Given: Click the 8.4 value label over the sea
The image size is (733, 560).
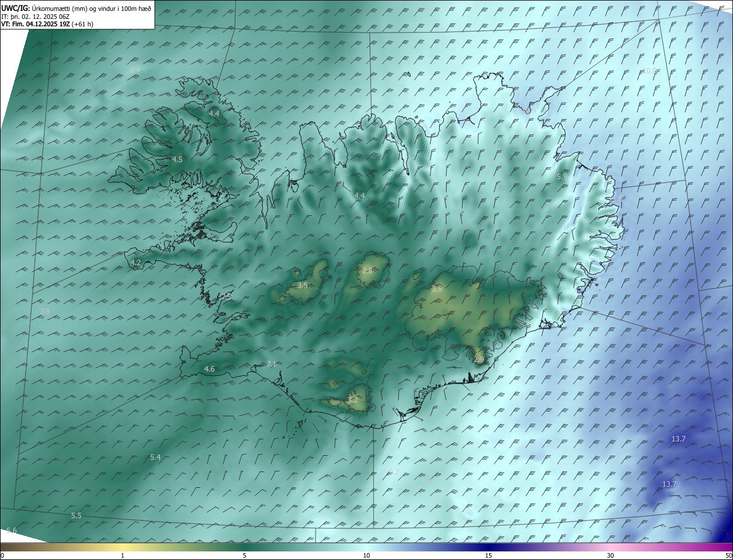Looking at the screenshot, I should point(135,70).
